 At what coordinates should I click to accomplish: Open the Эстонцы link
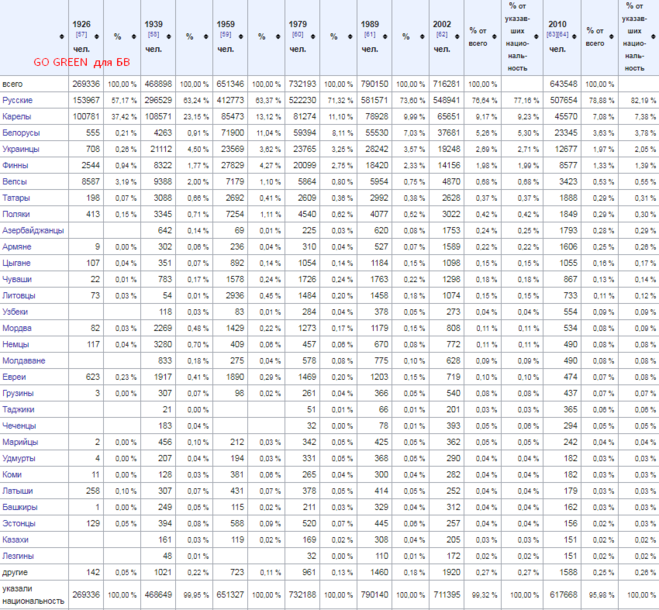(x=21, y=521)
